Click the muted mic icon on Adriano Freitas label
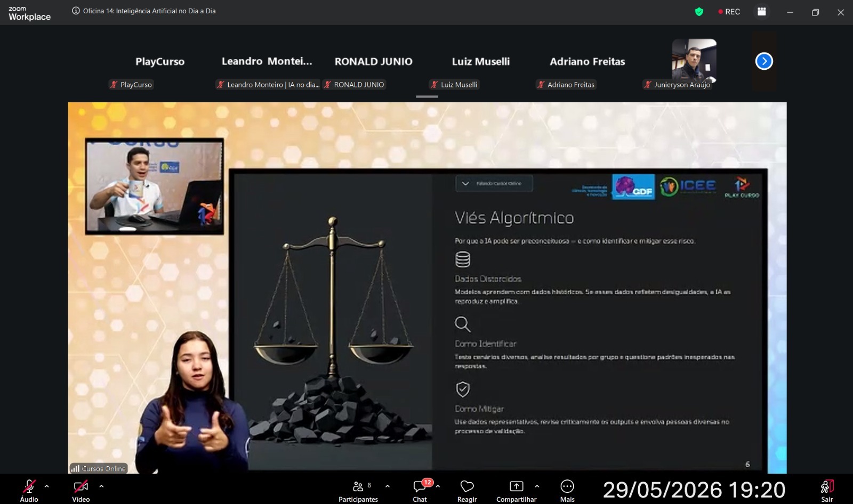The width and height of the screenshot is (853, 504). (x=541, y=85)
